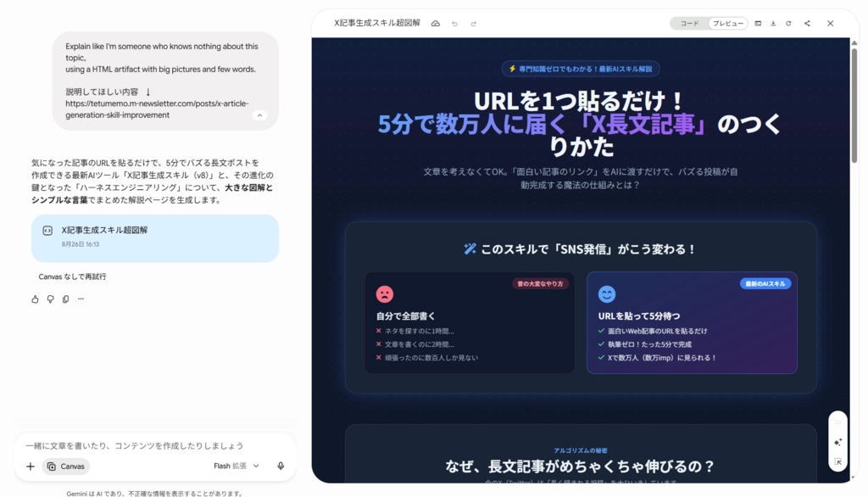Click the 専門知識ゼロでもわかる badge
This screenshot has width=868, height=497.
pos(580,69)
